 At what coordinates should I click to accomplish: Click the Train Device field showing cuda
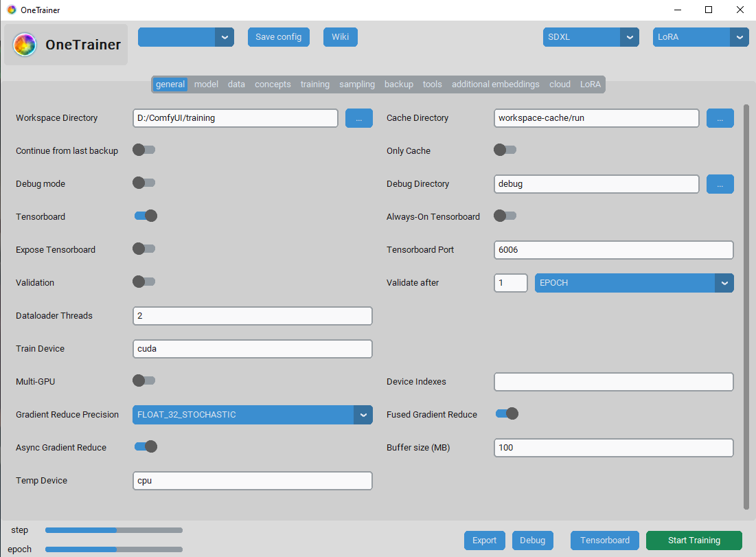point(253,349)
